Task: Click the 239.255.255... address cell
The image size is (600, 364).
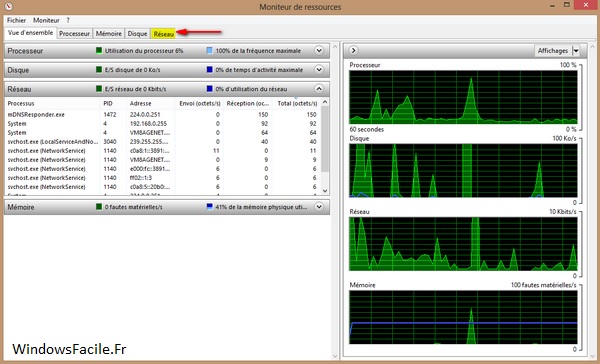Action: (x=150, y=142)
